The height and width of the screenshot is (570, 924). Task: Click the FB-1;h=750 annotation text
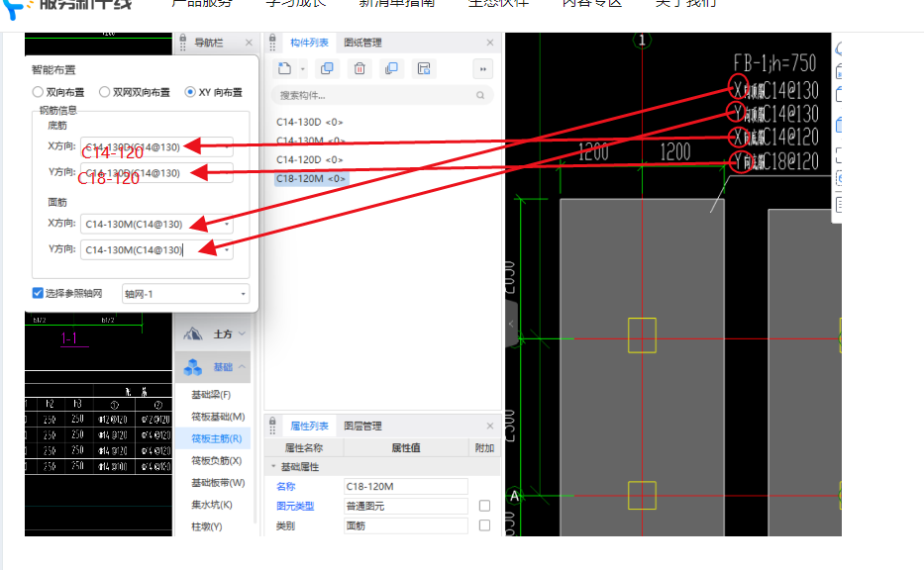tap(774, 63)
